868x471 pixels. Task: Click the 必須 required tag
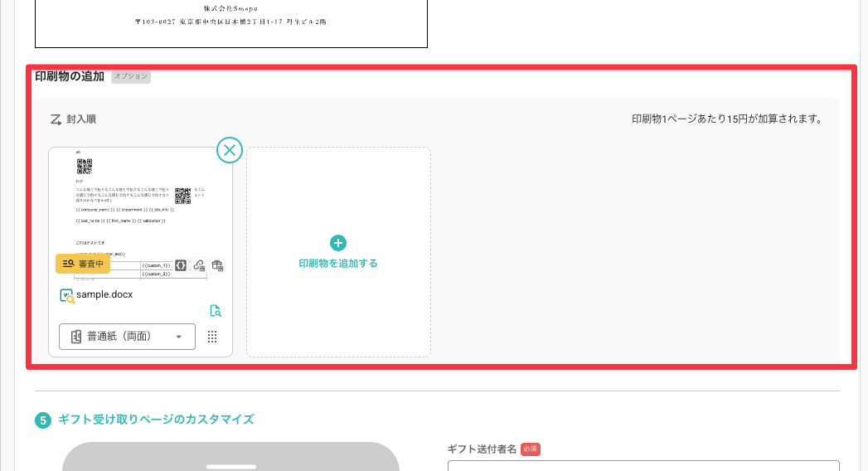(x=531, y=449)
